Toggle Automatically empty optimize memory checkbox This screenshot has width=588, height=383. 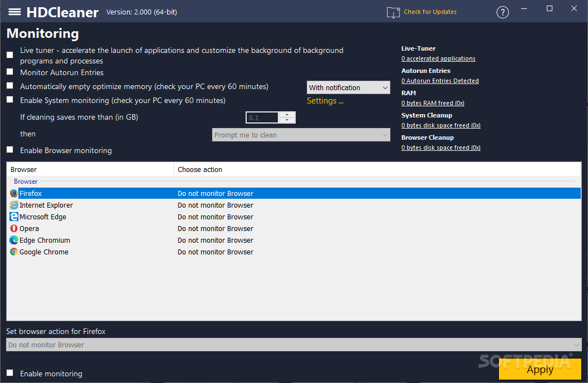pos(10,85)
